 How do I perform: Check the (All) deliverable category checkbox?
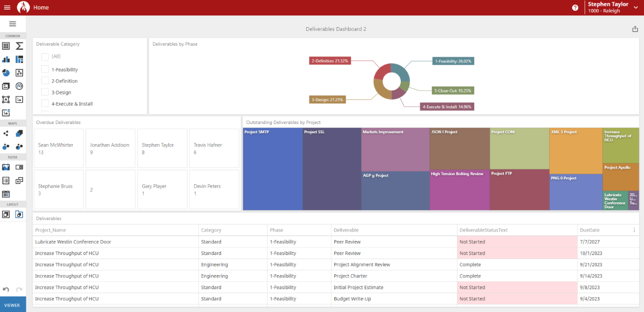(x=45, y=57)
